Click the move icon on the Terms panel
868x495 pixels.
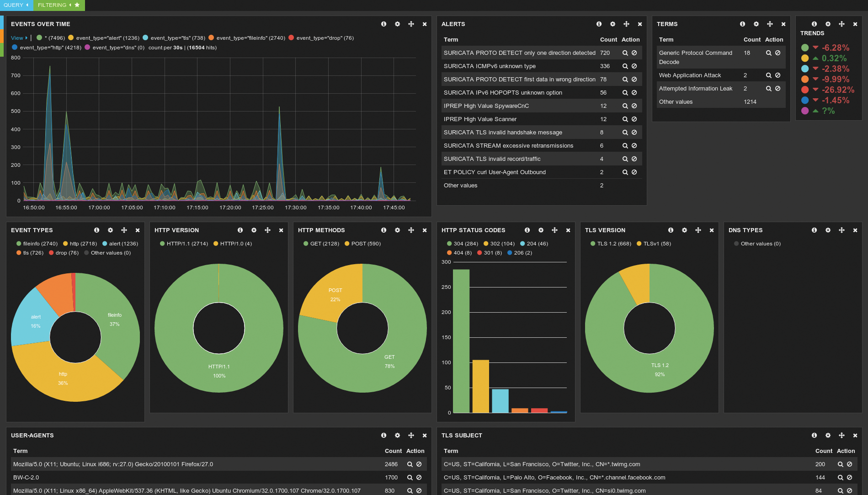pyautogui.click(x=770, y=24)
